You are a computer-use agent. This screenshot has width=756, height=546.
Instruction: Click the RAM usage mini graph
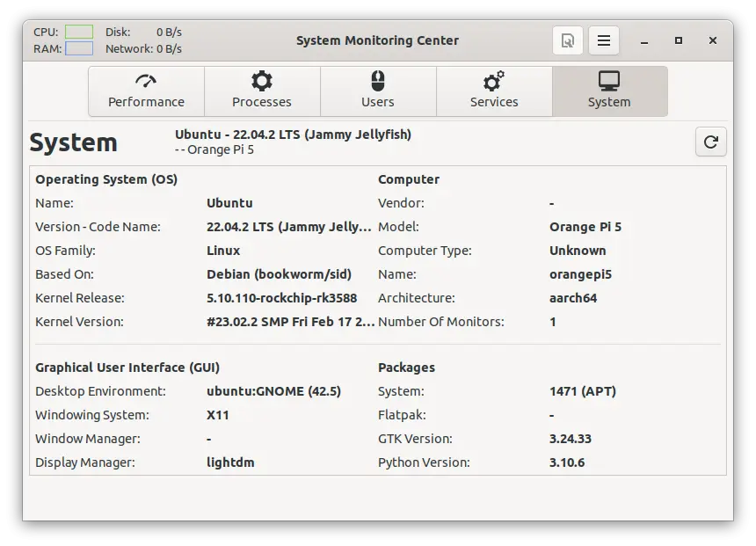[79, 48]
